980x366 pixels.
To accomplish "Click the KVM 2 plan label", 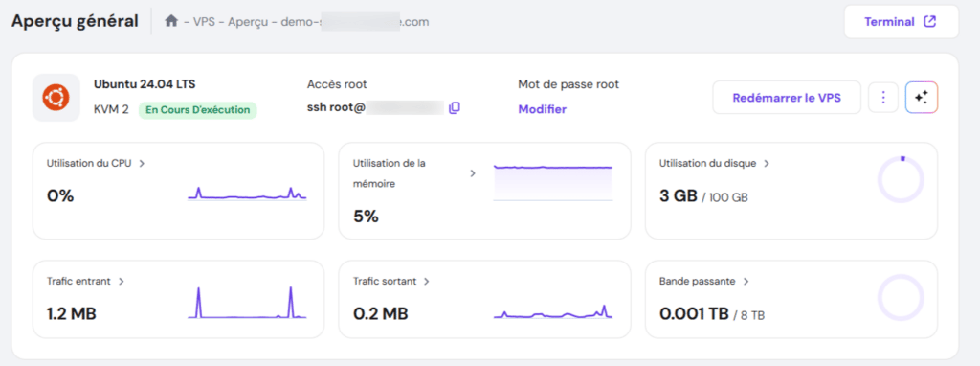I will tap(111, 110).
